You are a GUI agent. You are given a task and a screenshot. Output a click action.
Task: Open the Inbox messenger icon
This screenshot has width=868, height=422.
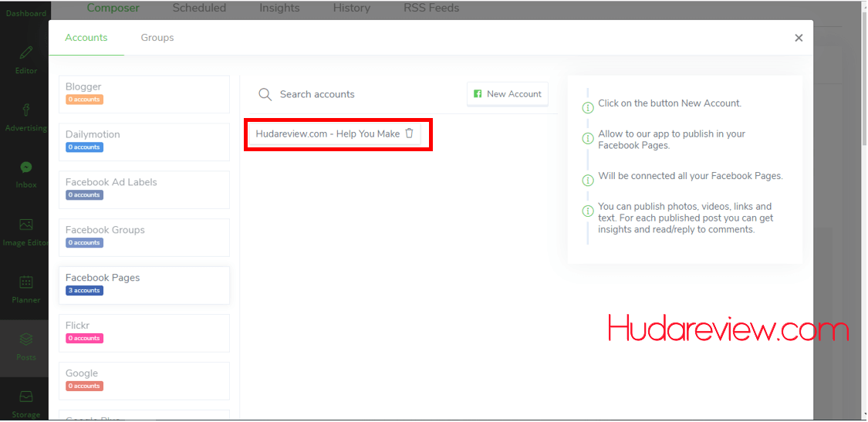[26, 167]
